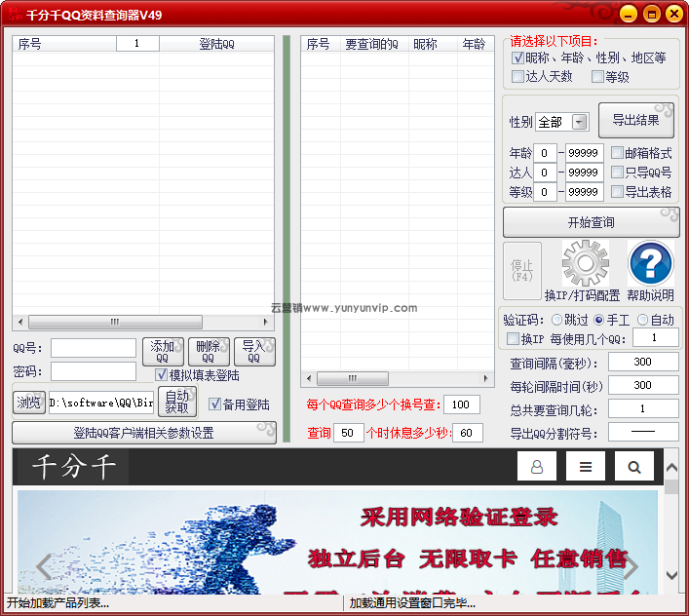Click the QQ号 input field
The image size is (689, 616).
point(94,348)
